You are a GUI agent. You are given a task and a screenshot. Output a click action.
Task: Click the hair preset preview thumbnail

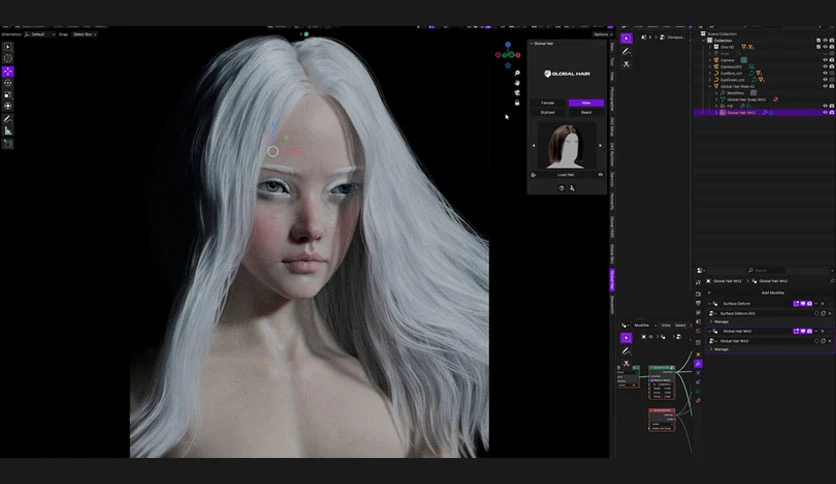[x=567, y=146]
